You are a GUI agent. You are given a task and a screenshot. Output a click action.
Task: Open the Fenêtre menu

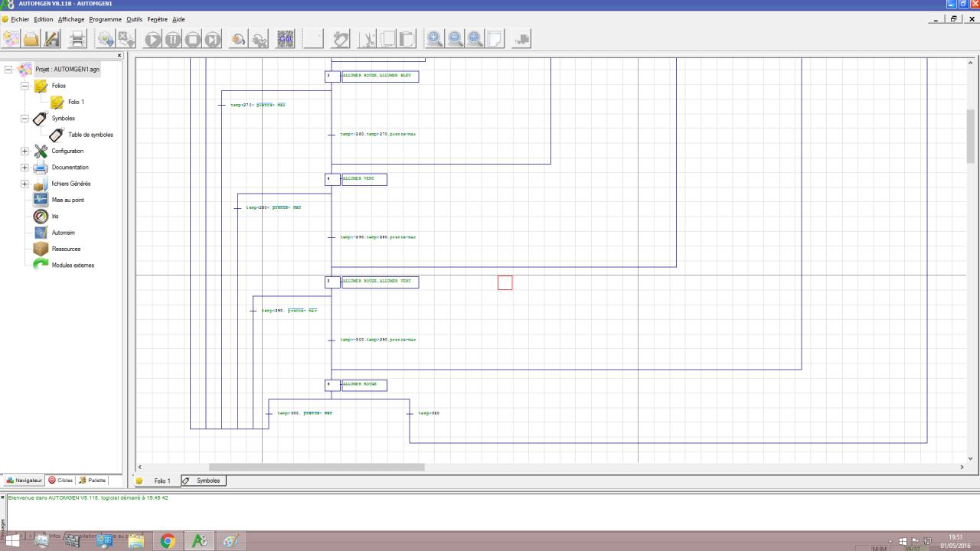pyautogui.click(x=158, y=19)
